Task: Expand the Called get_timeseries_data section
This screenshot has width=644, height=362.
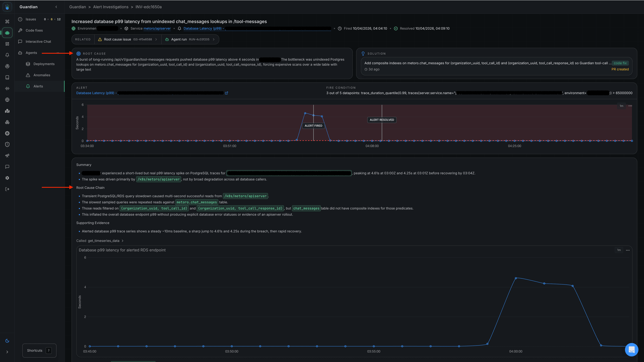Action: tap(123, 241)
